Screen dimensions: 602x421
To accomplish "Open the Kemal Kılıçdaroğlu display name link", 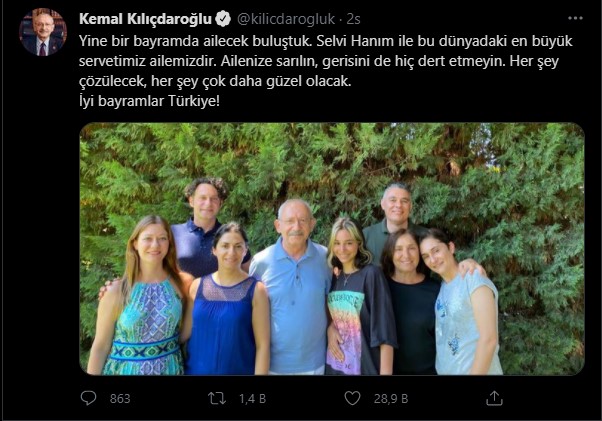I will (x=145, y=19).
